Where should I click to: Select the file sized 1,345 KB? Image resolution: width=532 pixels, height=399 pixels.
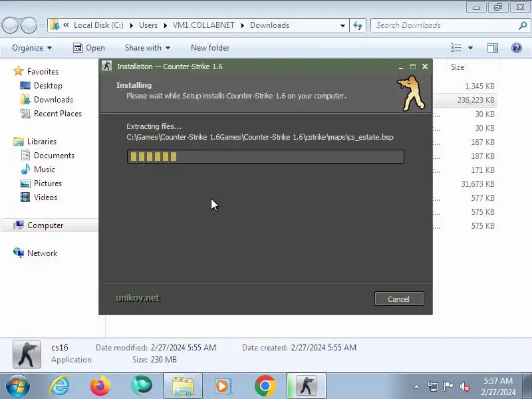point(479,86)
